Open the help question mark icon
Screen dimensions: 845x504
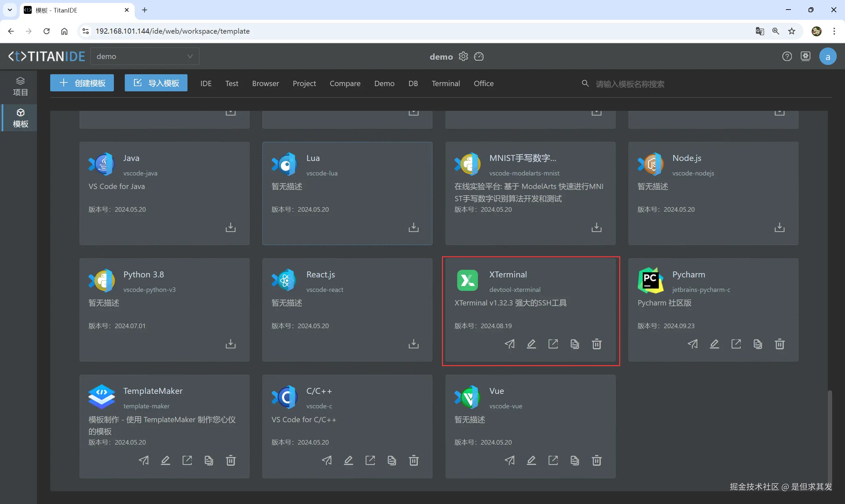[787, 56]
